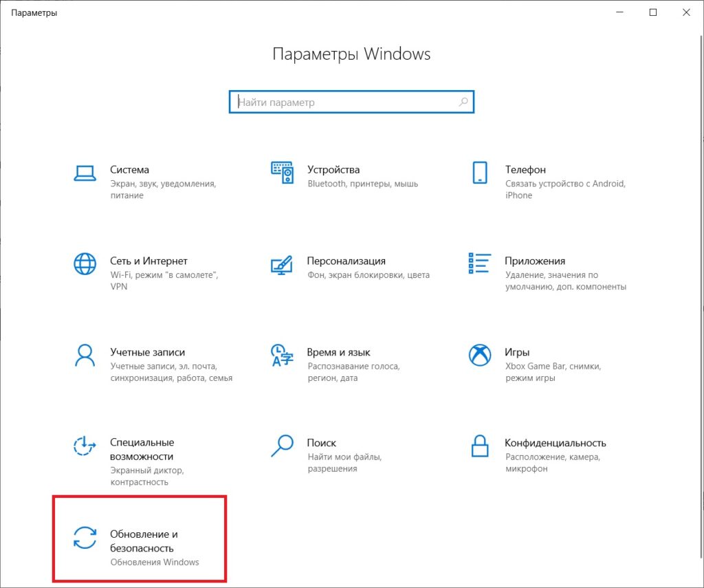Click the text 'Bluetooth, принтеры, мышь'
The width and height of the screenshot is (704, 588).
pos(363,184)
